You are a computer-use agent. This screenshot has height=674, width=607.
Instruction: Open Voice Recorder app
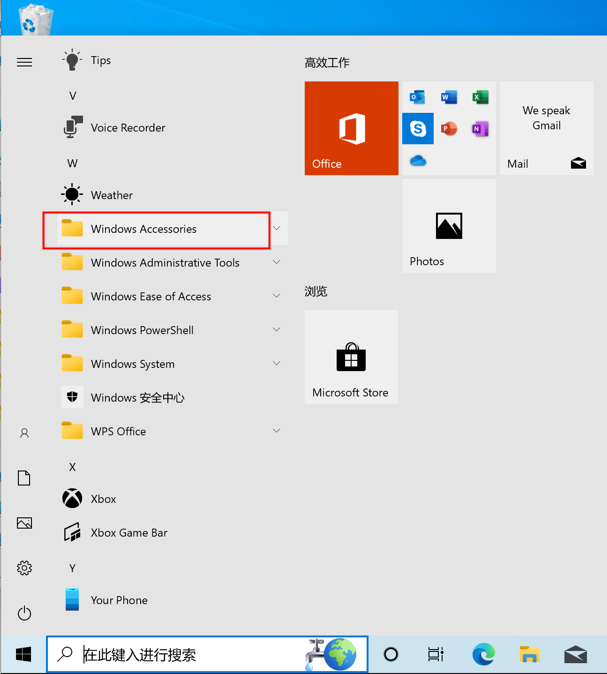[x=127, y=128]
